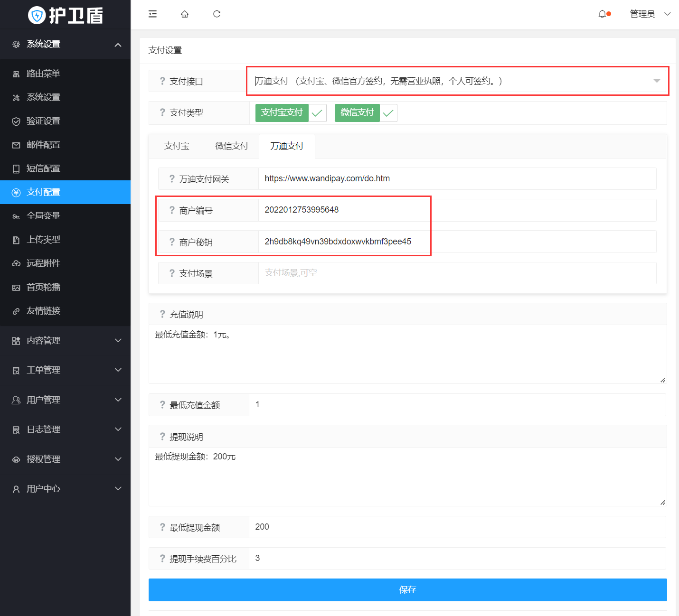Click the 首页轮播 image icon

(x=16, y=287)
